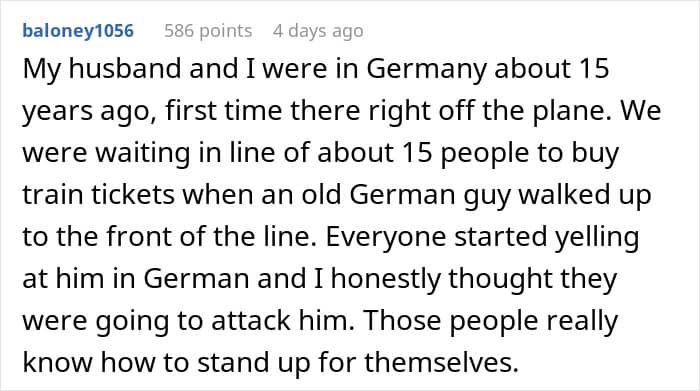Click the word 'front' in the comment
This screenshot has width=700, height=391.
point(139,237)
